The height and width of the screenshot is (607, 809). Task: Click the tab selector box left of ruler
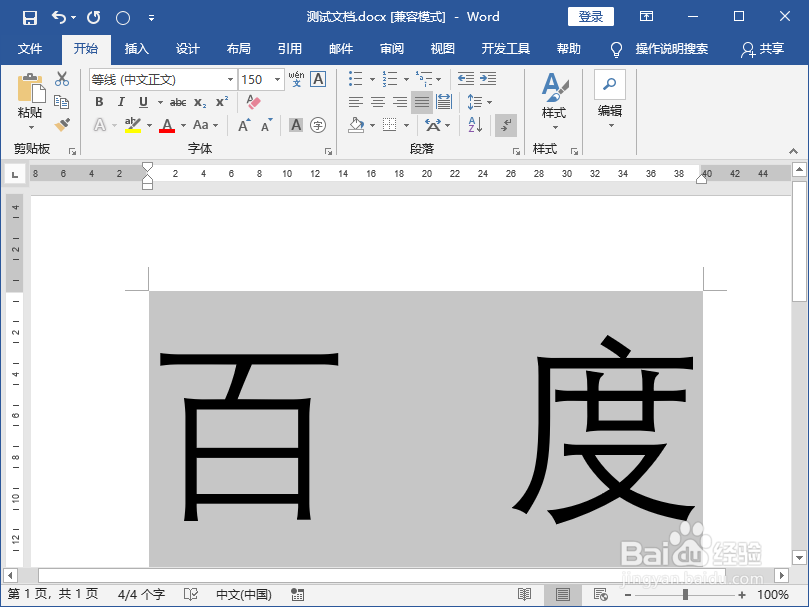click(x=15, y=174)
